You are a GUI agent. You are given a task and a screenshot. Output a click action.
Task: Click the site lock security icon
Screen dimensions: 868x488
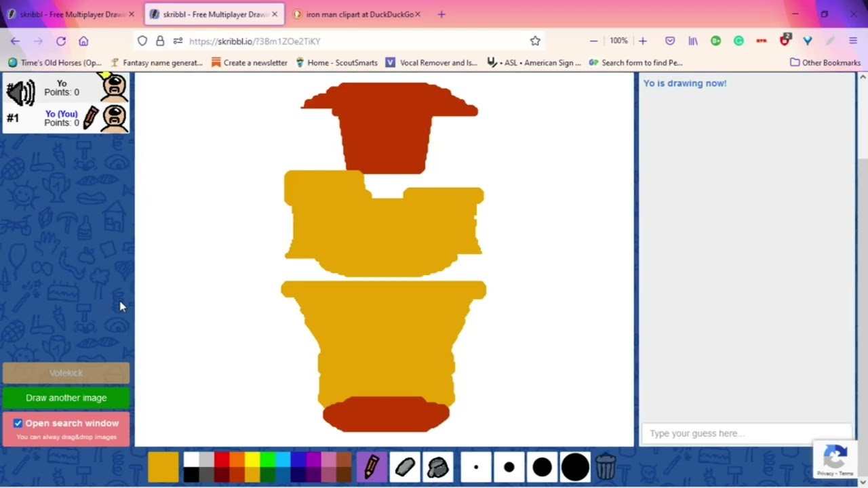pos(160,41)
